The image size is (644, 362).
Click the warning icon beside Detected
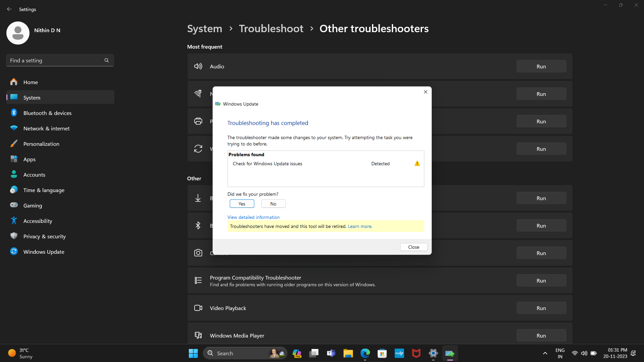[417, 164]
